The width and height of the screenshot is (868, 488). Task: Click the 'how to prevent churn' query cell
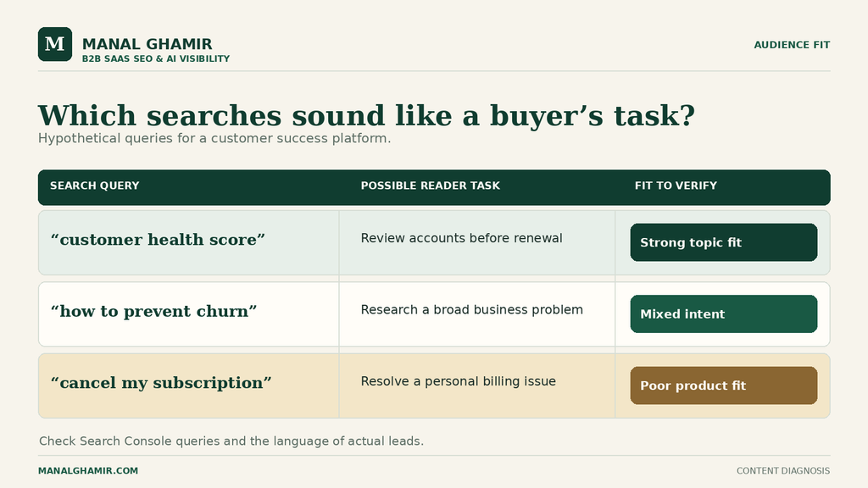click(x=189, y=314)
